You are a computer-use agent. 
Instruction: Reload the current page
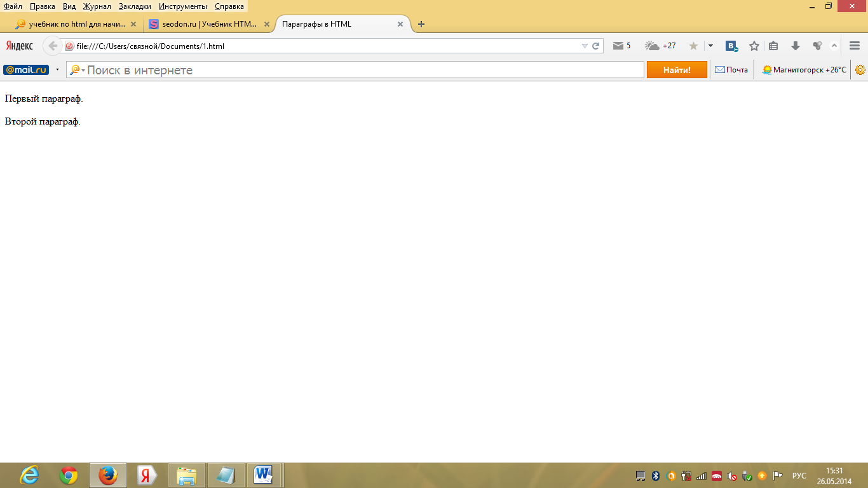[x=596, y=46]
